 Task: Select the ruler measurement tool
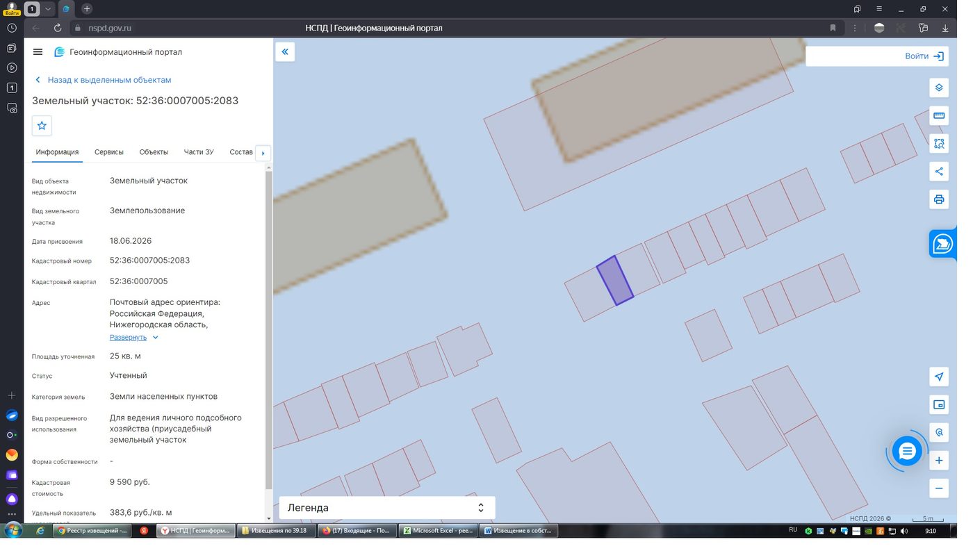click(x=939, y=115)
